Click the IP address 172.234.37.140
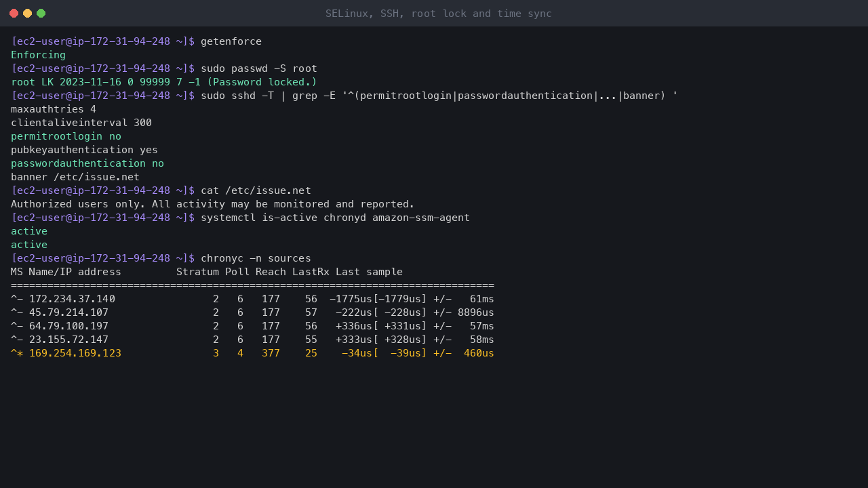Screen dimensions: 868x488 point(72,299)
